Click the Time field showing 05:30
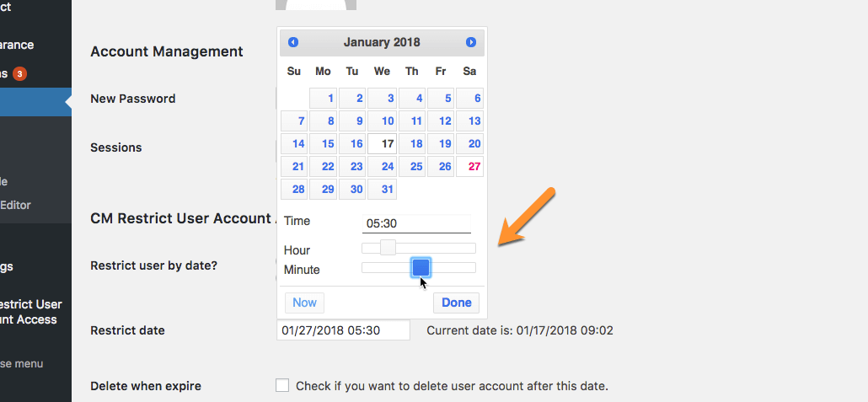 (x=416, y=224)
